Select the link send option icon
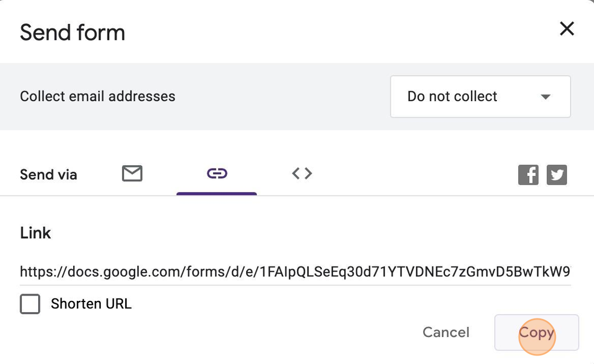The height and width of the screenshot is (364, 594). (x=217, y=173)
